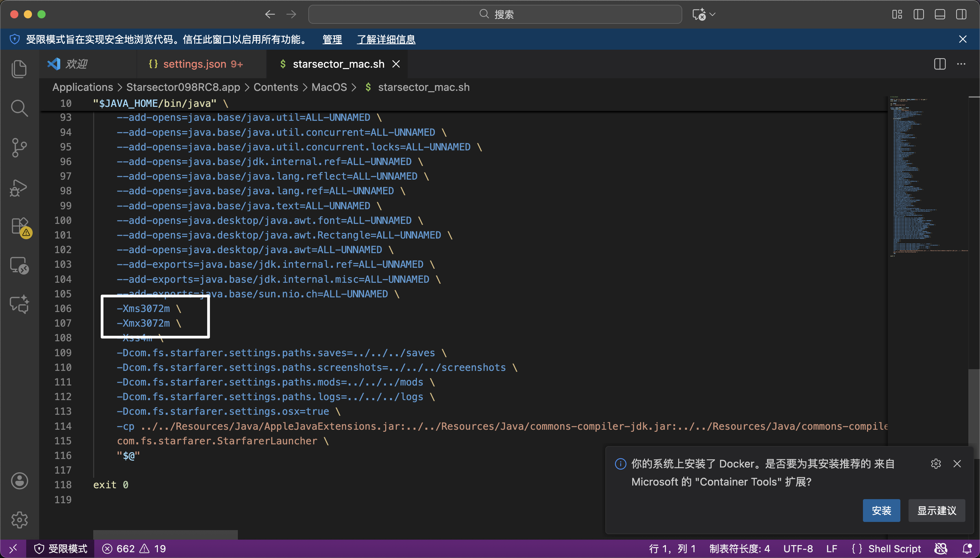Open the Explorer view in activity bar
Screen dimensions: 980x558
19,69
